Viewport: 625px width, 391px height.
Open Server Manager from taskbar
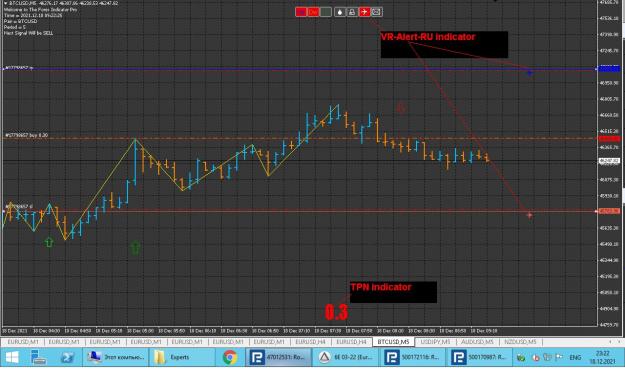(39, 357)
